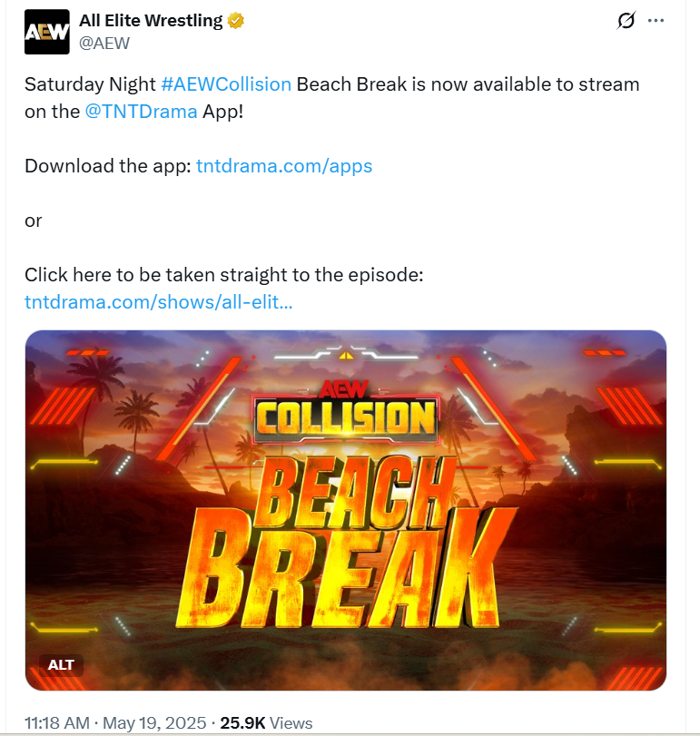Follow the tntdrama.com/apps link
The height and width of the screenshot is (736, 700).
click(x=284, y=166)
